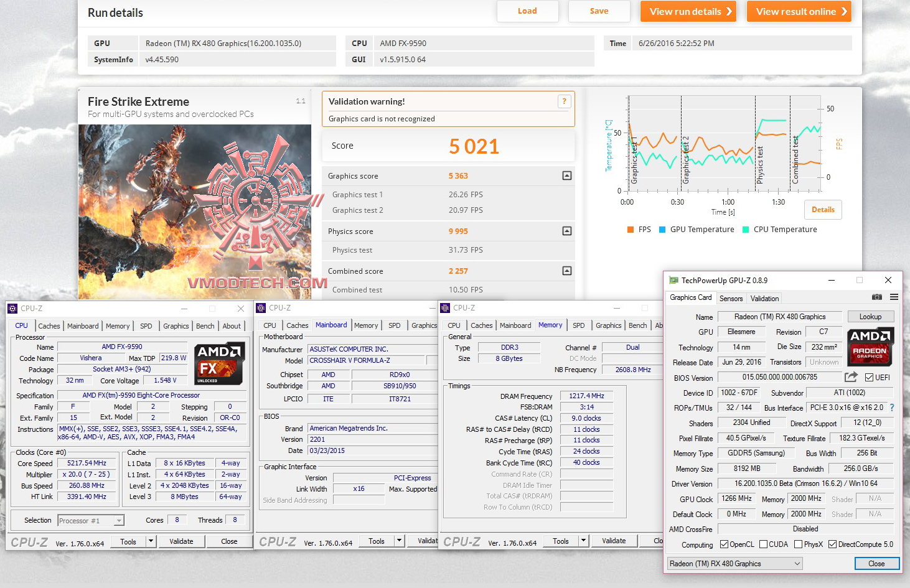Collapse the Graphics score section
Image resolution: width=910 pixels, height=588 pixels.
[x=567, y=175]
